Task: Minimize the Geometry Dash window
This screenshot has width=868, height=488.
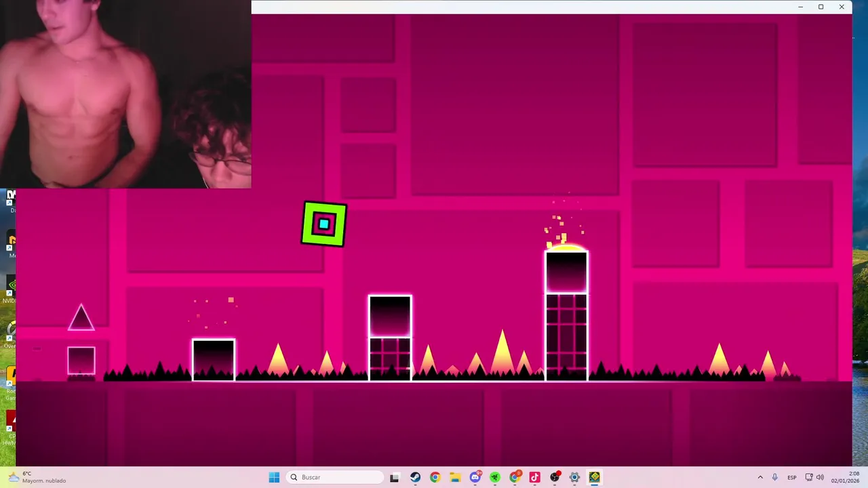Action: click(801, 7)
